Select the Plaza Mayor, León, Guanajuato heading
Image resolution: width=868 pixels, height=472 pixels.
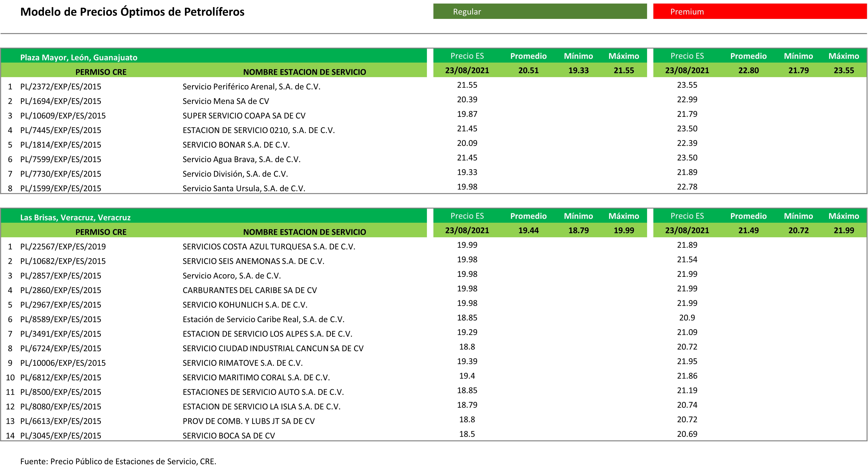[79, 57]
